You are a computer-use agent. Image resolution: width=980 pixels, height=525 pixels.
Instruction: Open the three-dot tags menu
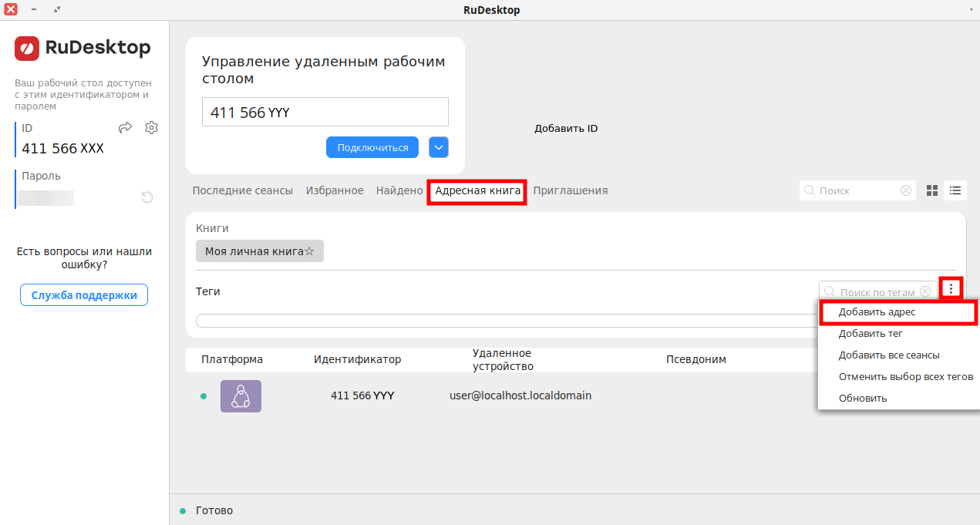click(951, 288)
